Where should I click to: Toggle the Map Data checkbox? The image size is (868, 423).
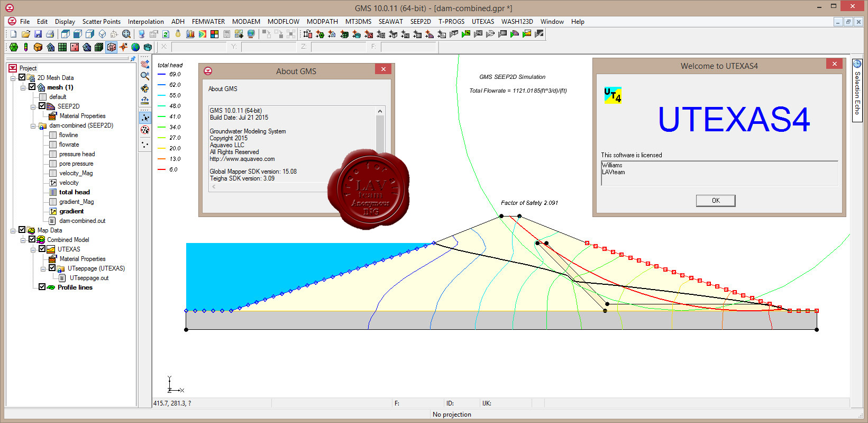pyautogui.click(x=22, y=230)
